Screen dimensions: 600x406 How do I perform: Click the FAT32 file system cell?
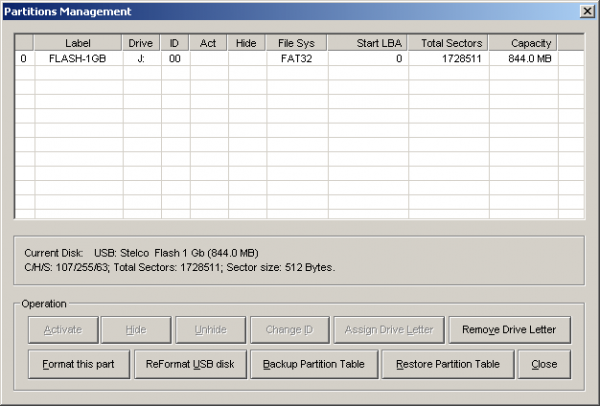(x=297, y=59)
